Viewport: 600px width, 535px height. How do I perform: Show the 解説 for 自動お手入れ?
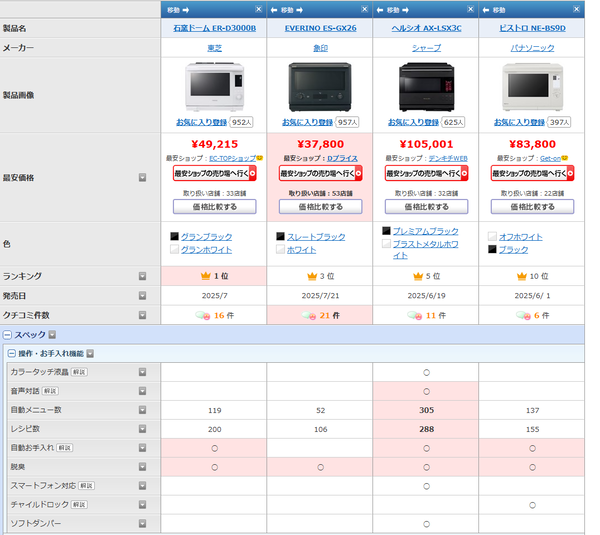[x=65, y=448]
